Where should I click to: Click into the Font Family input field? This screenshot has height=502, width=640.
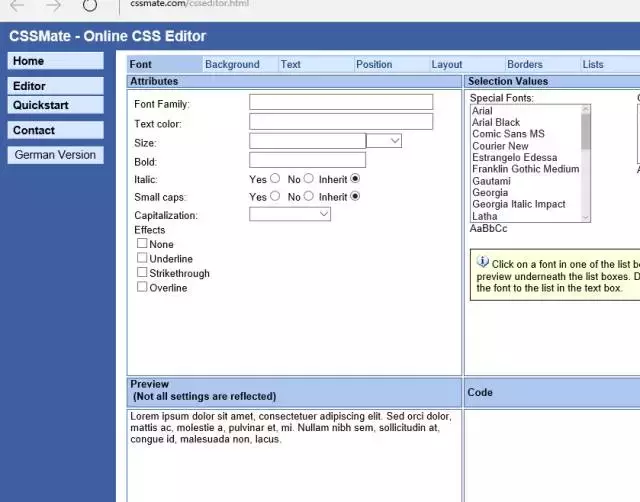pos(341,102)
